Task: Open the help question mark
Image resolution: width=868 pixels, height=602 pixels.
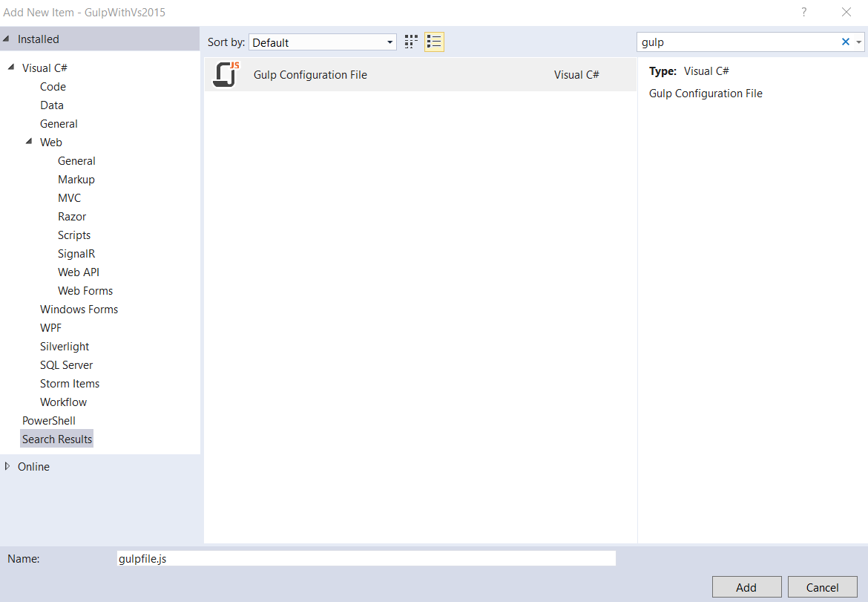Action: tap(803, 12)
